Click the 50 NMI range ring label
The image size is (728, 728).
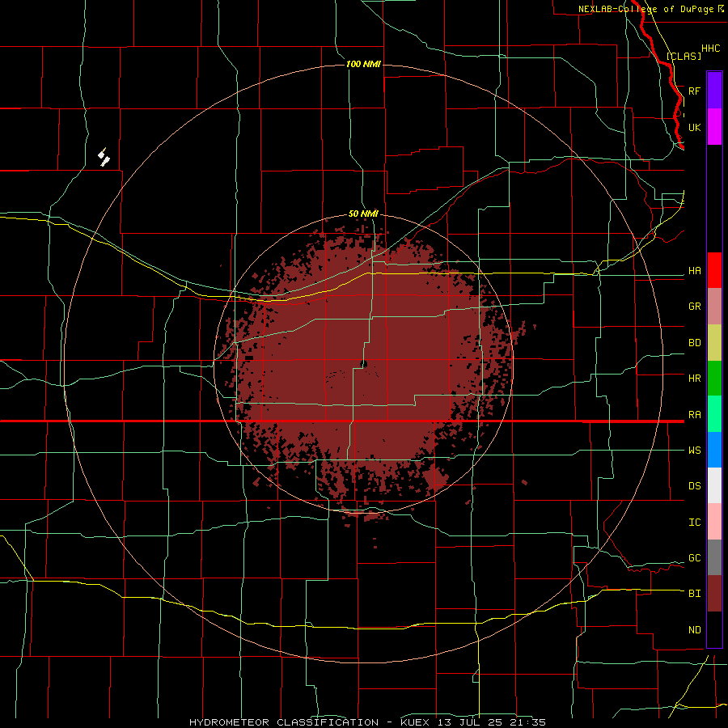coord(363,214)
